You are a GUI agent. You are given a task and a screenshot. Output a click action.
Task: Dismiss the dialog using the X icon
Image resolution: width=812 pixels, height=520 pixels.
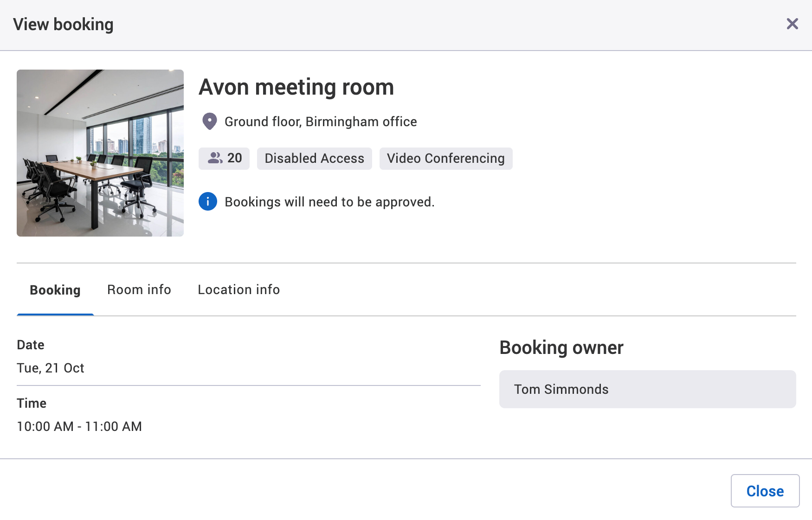tap(792, 24)
